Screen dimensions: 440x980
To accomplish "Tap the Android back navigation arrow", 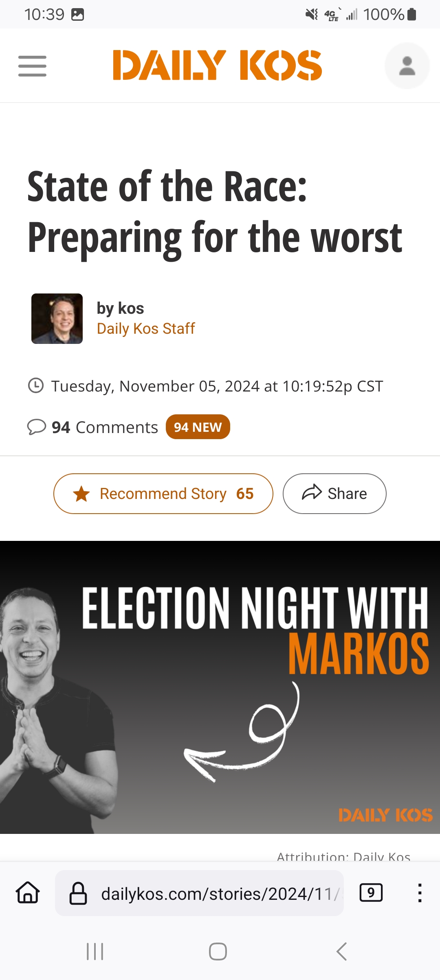I will tap(342, 952).
